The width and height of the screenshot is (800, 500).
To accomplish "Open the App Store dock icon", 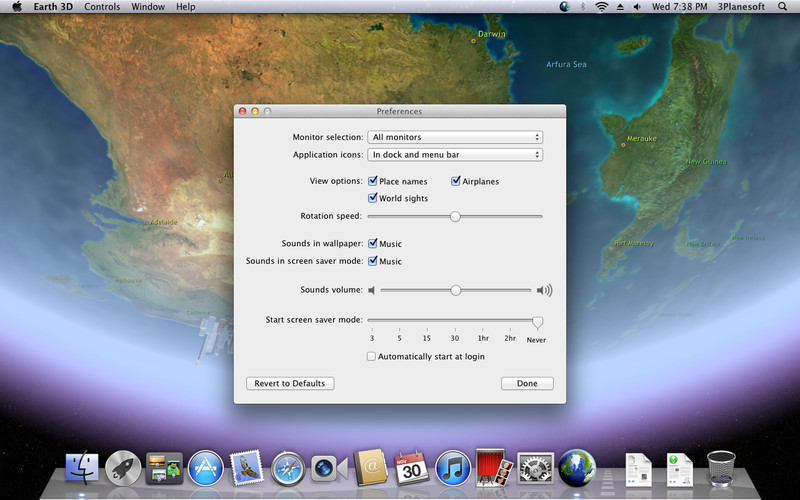I will [206, 468].
